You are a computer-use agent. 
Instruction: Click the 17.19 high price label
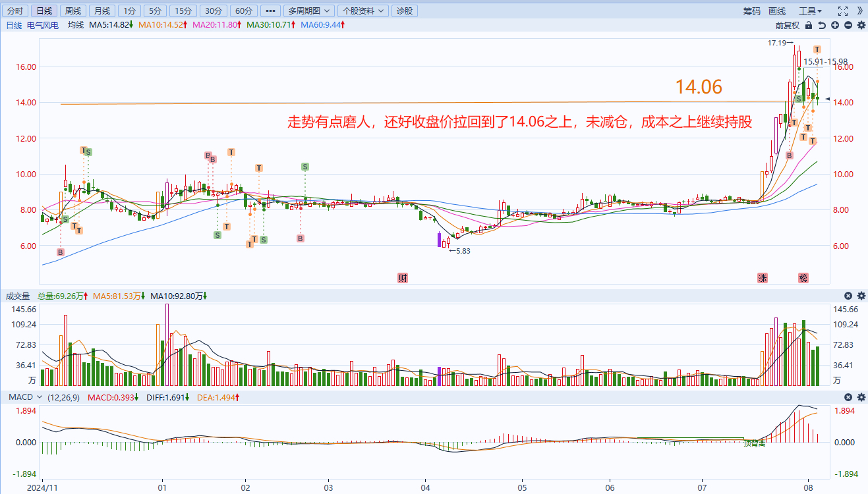click(780, 43)
